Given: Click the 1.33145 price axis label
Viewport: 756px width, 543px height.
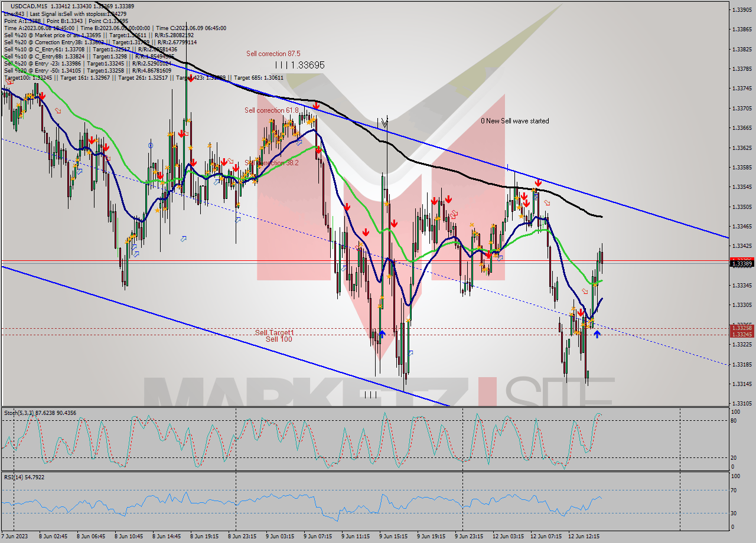Looking at the screenshot, I should 742,384.
